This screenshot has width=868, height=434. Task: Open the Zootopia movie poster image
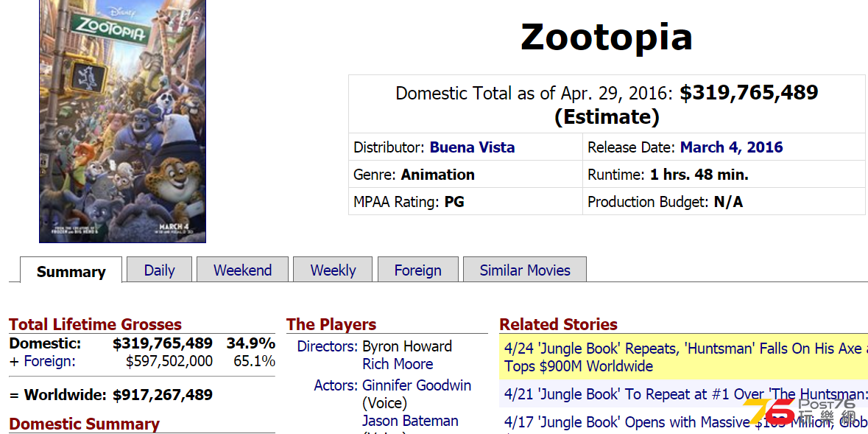tap(122, 121)
